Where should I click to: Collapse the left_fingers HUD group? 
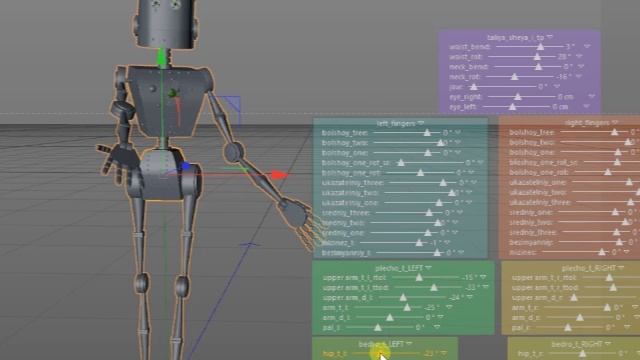421,123
